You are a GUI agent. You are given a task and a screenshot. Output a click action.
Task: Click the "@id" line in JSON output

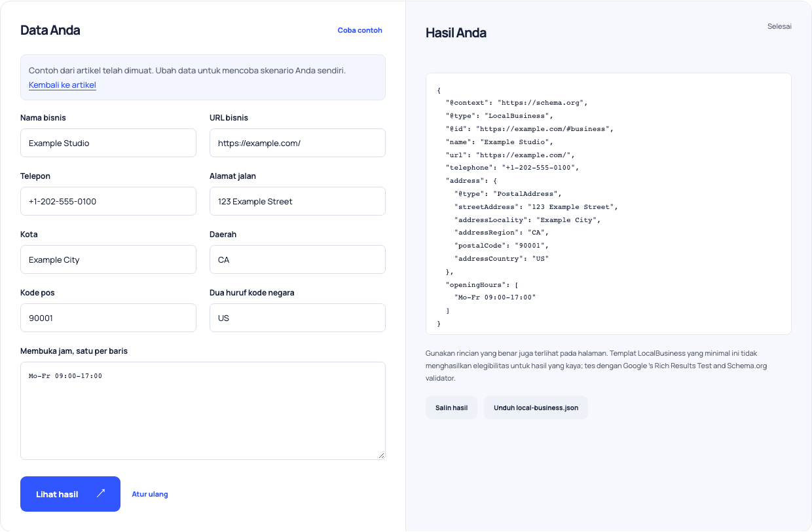[x=530, y=129]
